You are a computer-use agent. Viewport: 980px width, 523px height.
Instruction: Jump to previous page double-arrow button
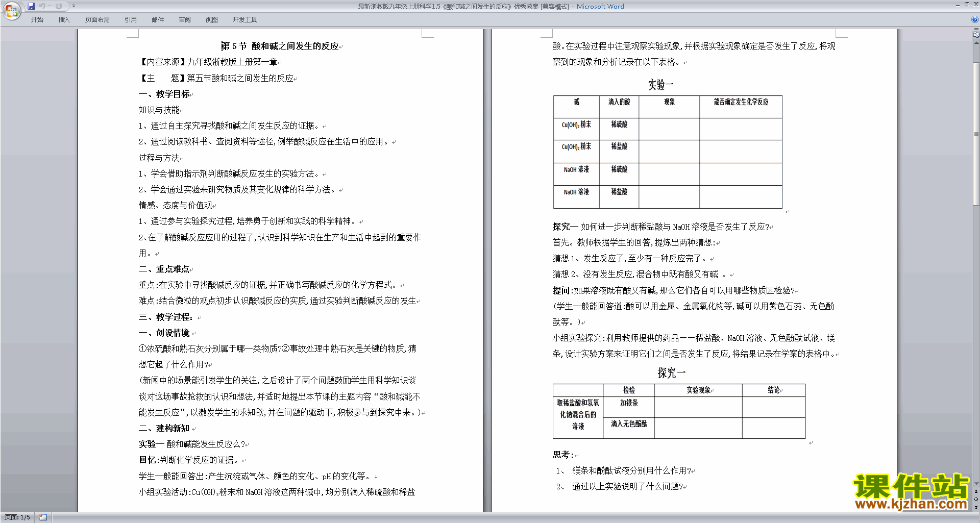[976, 491]
